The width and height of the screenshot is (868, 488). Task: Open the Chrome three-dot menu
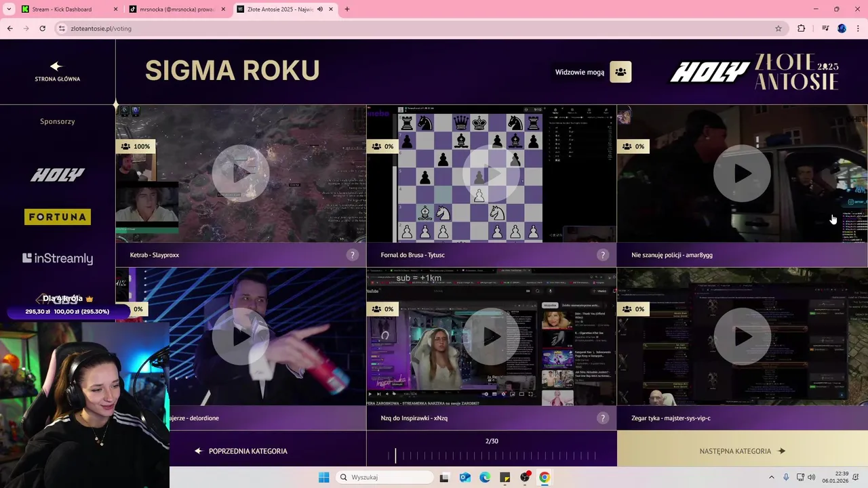point(858,28)
